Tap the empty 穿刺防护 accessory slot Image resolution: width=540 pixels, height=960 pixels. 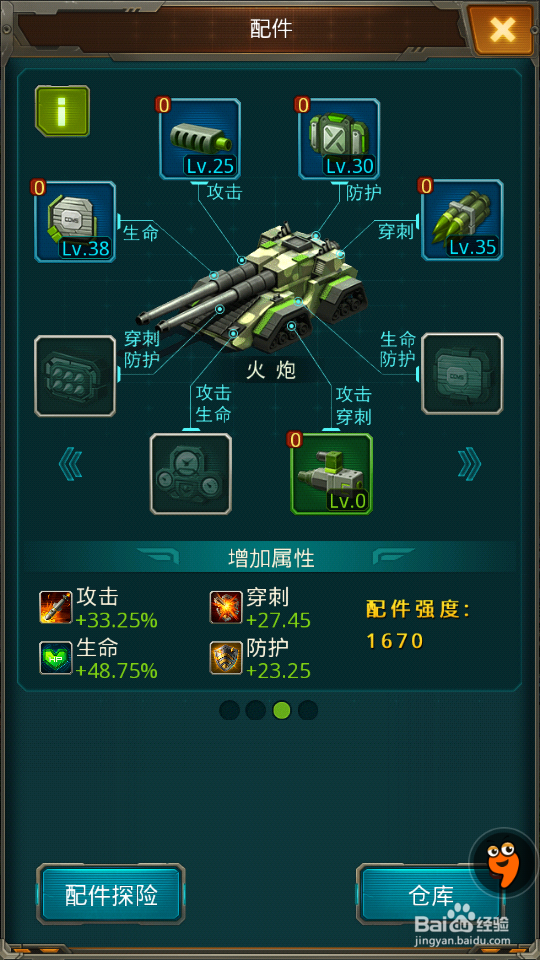tap(75, 376)
